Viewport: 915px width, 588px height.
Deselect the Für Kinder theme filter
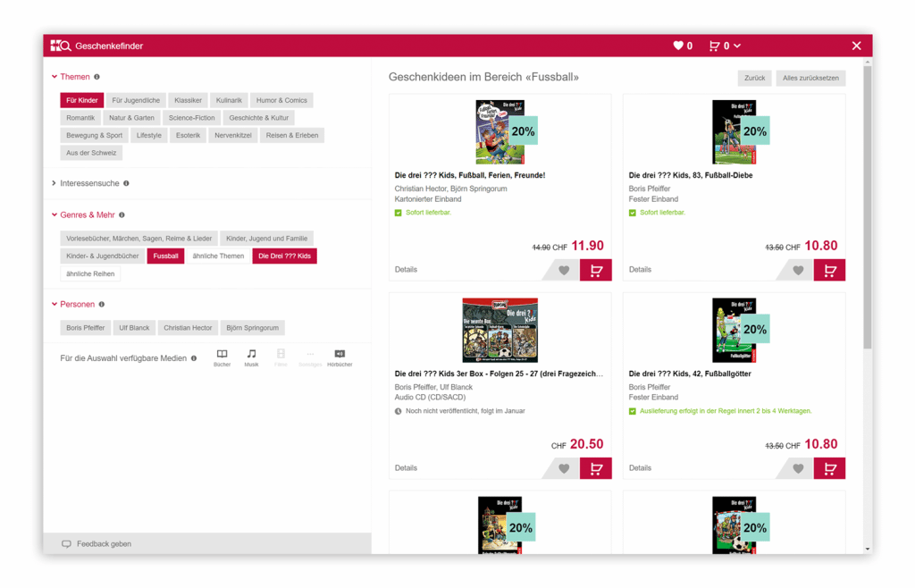coord(81,100)
